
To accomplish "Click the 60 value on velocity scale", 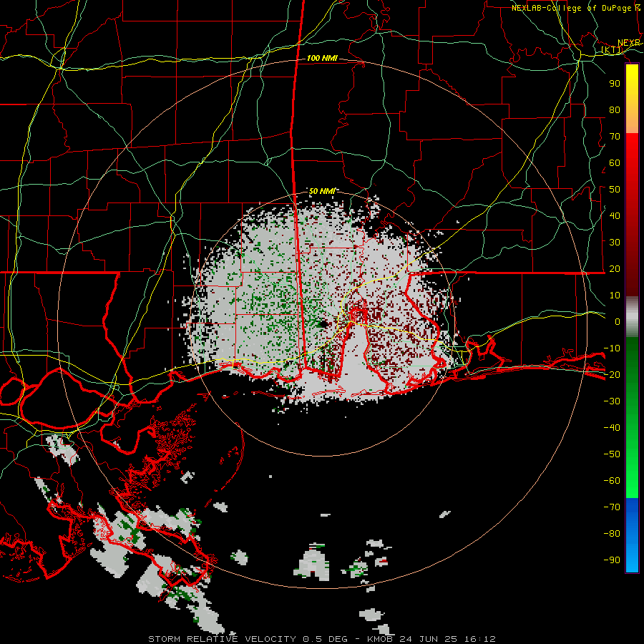I will pyautogui.click(x=615, y=163).
